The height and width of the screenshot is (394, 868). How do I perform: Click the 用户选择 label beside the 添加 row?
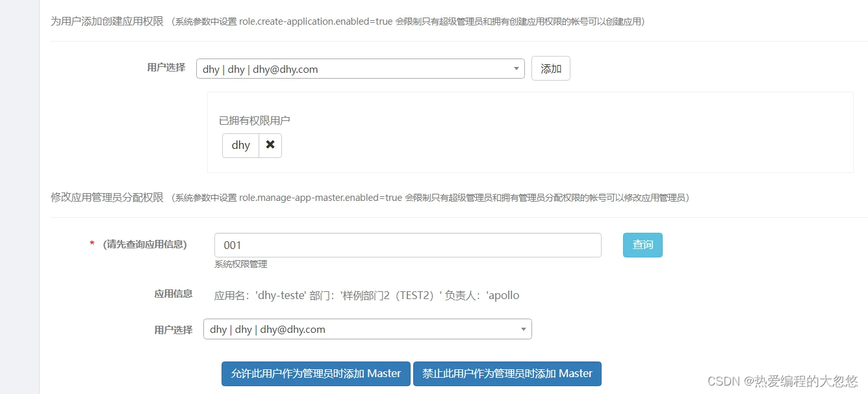166,68
